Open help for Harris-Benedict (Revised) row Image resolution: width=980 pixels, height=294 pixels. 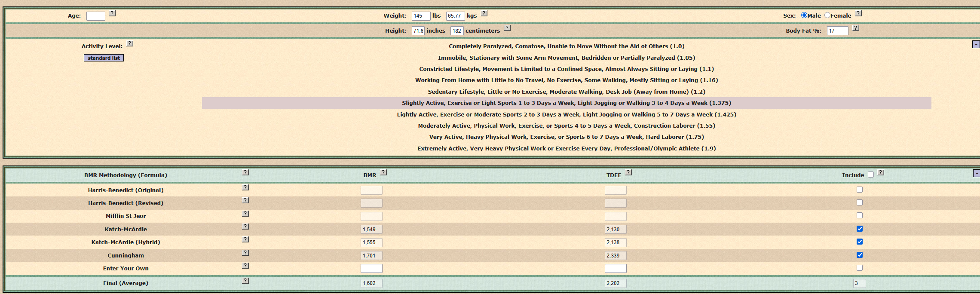pos(245,200)
